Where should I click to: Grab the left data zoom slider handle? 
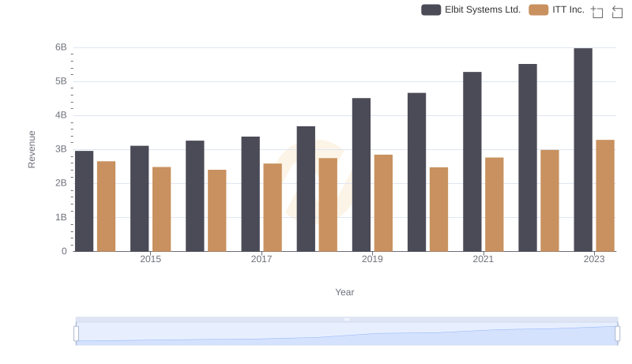click(x=76, y=334)
